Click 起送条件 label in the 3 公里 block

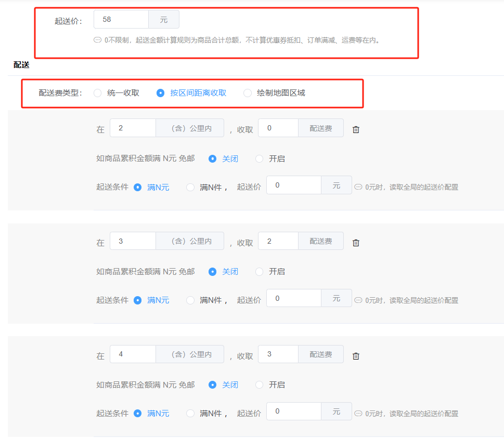coord(112,300)
